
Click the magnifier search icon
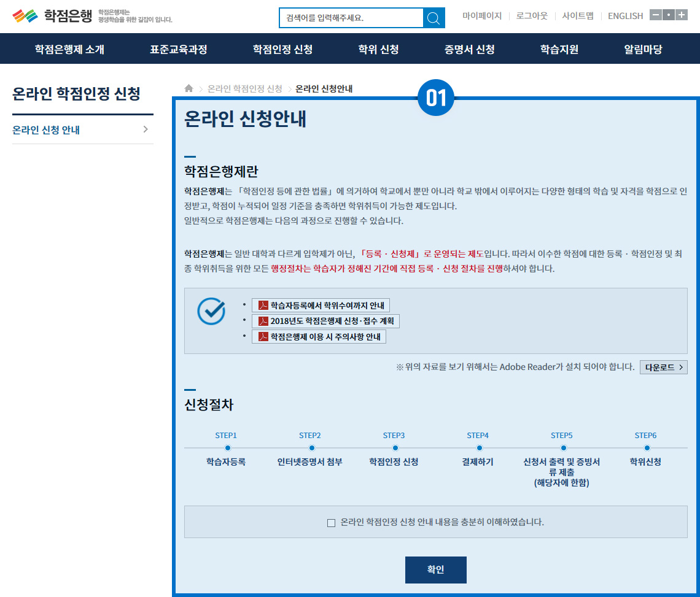(x=434, y=18)
